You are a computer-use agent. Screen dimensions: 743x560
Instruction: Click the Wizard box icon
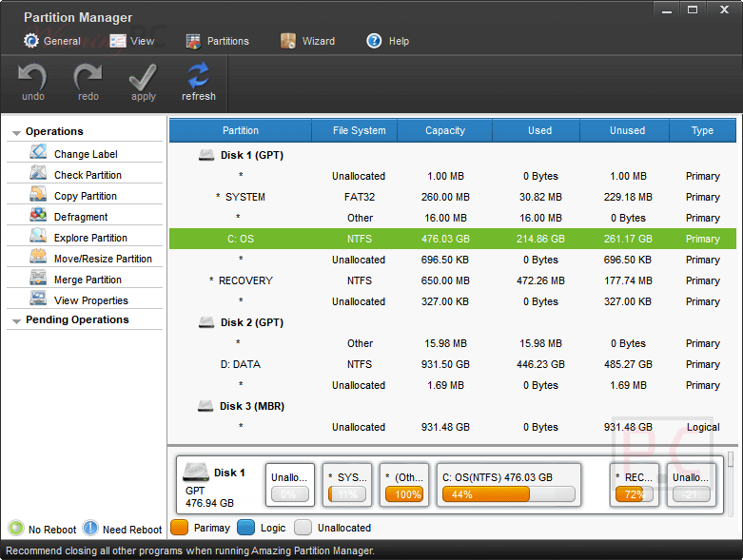point(287,41)
